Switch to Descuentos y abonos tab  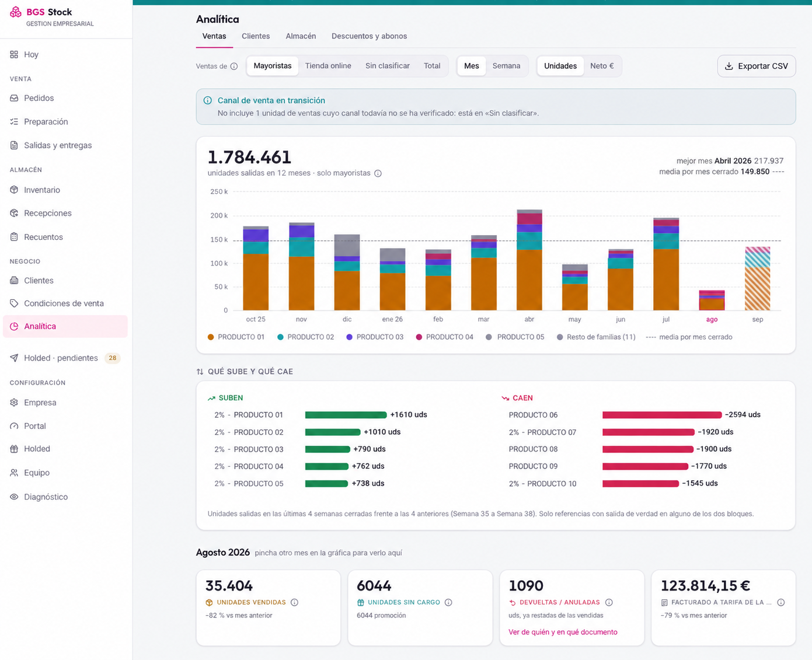pos(370,36)
